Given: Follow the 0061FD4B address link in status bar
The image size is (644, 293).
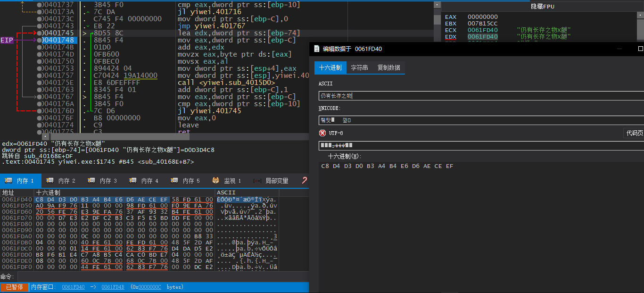Looking at the screenshot, I should 113,287.
